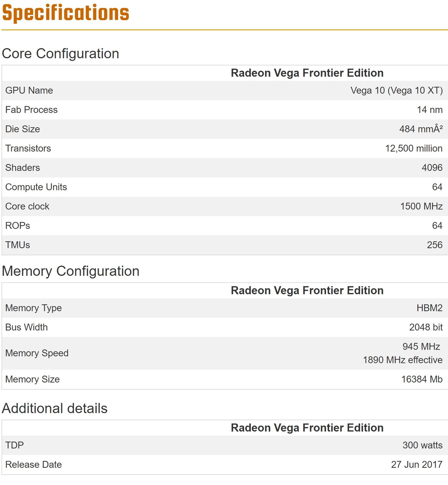Click the TMUs label
The width and height of the screenshot is (448, 485).
pos(18,245)
